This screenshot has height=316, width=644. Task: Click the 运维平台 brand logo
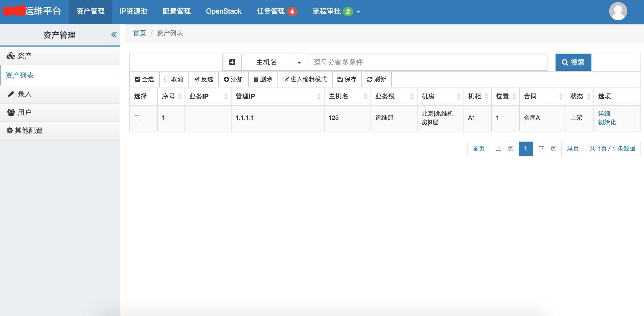(32, 11)
